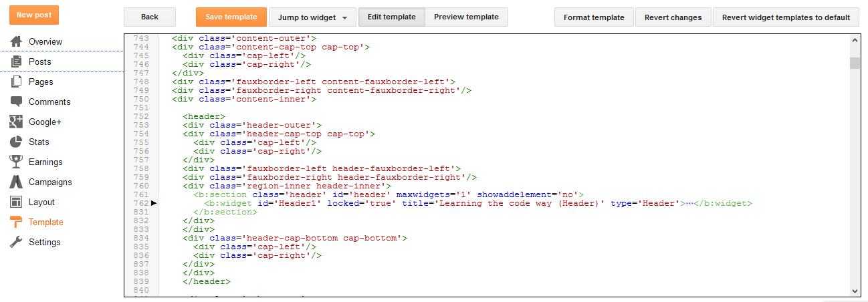
Task: Click the Save template button
Action: point(231,17)
